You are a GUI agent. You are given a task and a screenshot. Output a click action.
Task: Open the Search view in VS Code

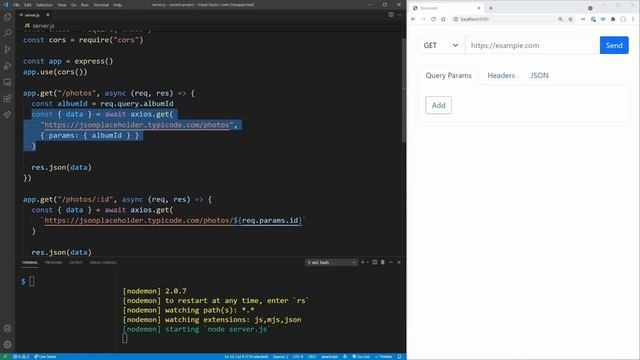[7, 33]
